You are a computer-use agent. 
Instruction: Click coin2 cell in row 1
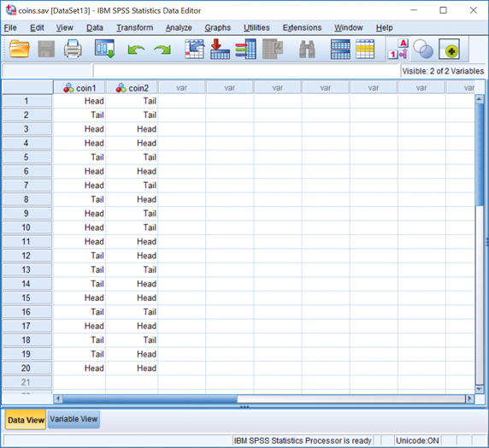[x=132, y=101]
